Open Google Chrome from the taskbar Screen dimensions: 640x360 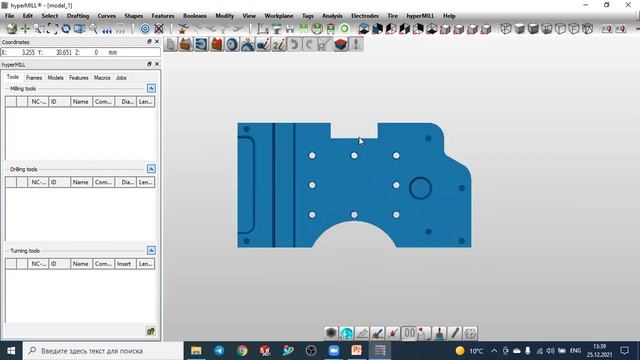[242, 351]
